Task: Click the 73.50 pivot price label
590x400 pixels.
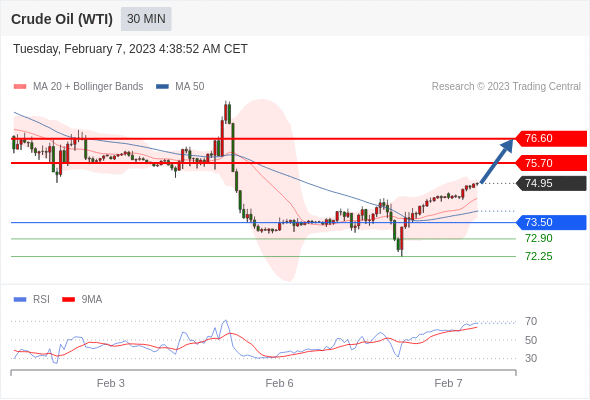Action: tap(551, 222)
